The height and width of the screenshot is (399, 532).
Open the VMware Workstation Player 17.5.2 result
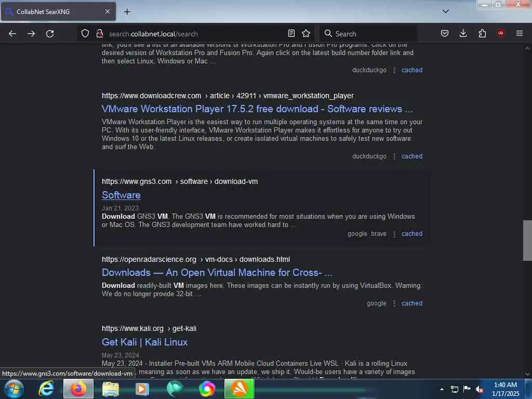coord(257,109)
